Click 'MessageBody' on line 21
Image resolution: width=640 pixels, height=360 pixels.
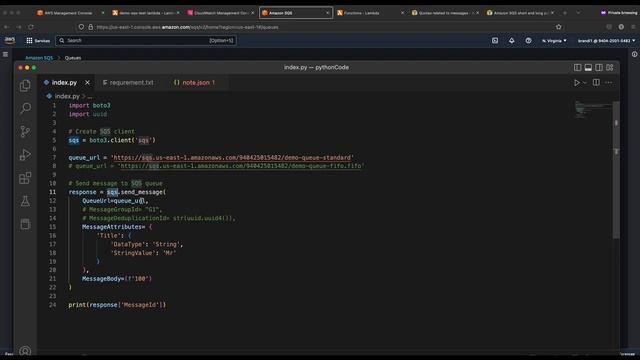102,279
